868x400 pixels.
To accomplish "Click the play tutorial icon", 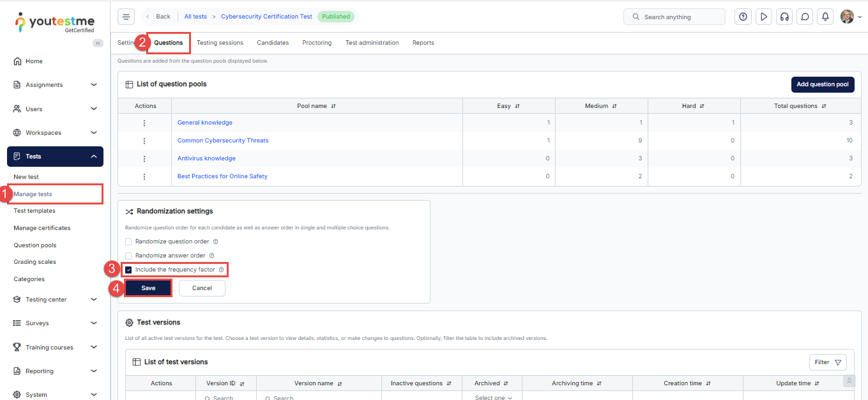I will tap(763, 17).
